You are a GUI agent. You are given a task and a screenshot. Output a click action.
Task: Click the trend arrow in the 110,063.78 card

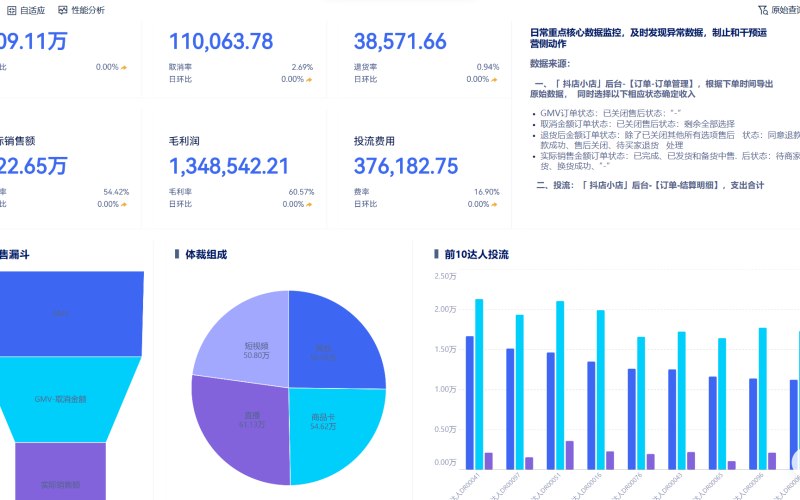309,80
